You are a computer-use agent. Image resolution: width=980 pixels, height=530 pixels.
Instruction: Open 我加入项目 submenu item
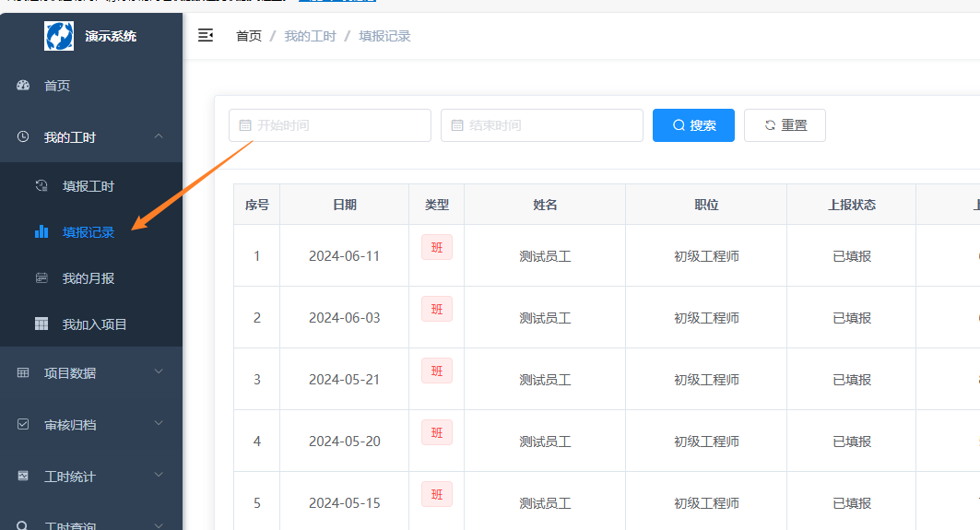pos(91,324)
